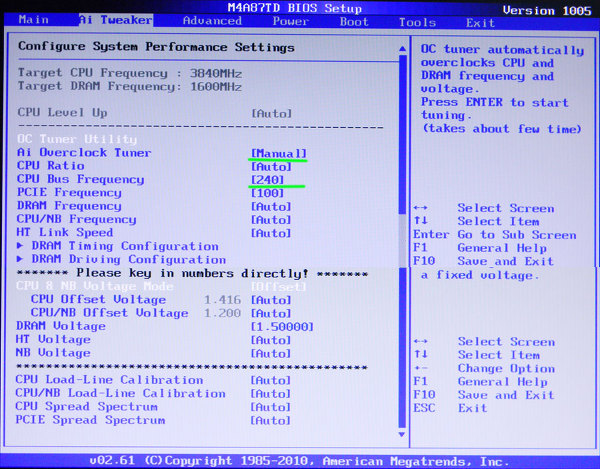The height and width of the screenshot is (469, 600).
Task: Expand DRAM Timing Configuration submenu
Action: coord(117,246)
